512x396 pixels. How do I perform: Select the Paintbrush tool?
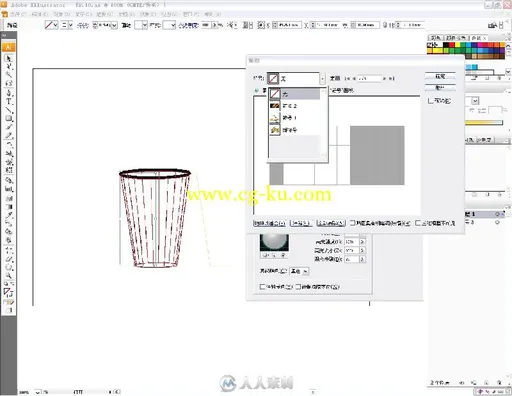tap(8, 127)
